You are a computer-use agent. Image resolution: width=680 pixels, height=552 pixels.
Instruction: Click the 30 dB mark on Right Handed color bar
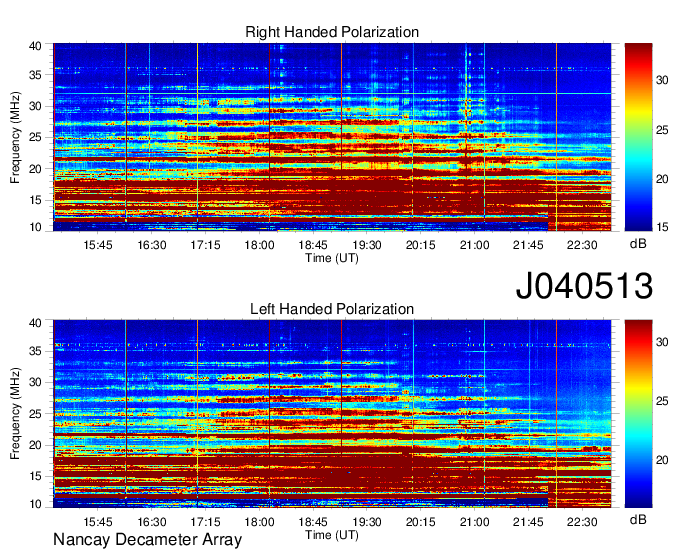[662, 80]
